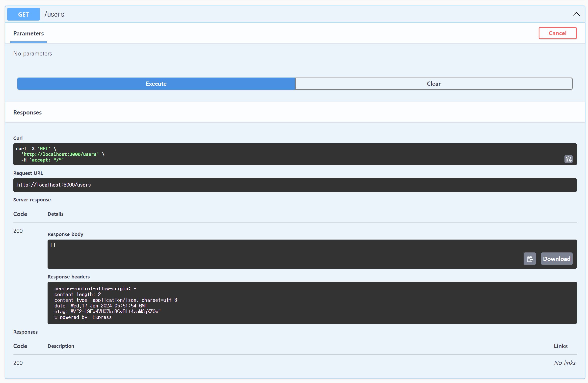This screenshot has width=588, height=383.
Task: Clear the response with Clear button
Action: (x=433, y=84)
